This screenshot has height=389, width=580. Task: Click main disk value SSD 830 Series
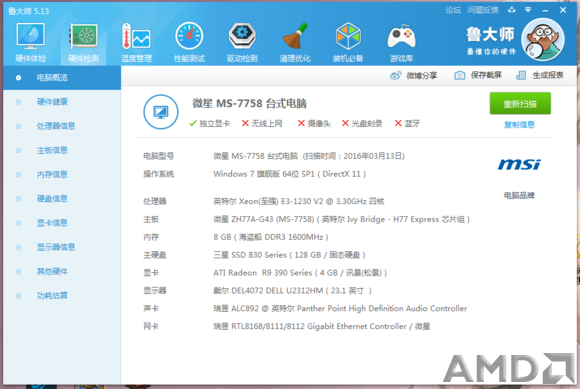[289, 255]
